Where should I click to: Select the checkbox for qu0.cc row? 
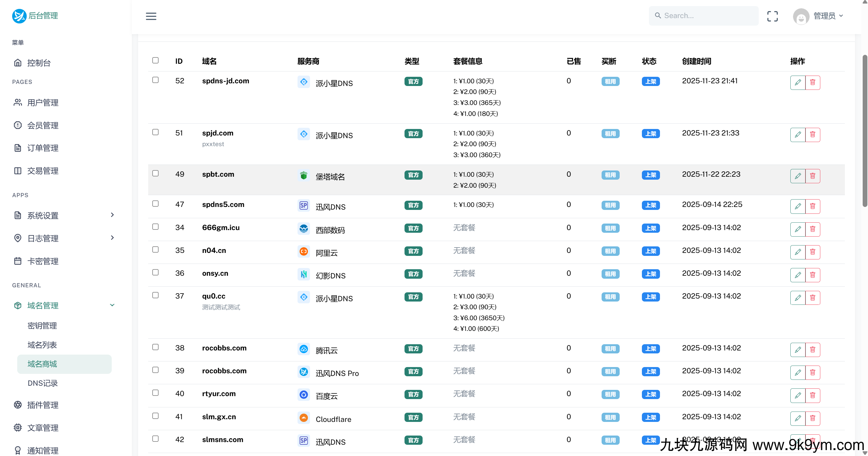pyautogui.click(x=155, y=295)
